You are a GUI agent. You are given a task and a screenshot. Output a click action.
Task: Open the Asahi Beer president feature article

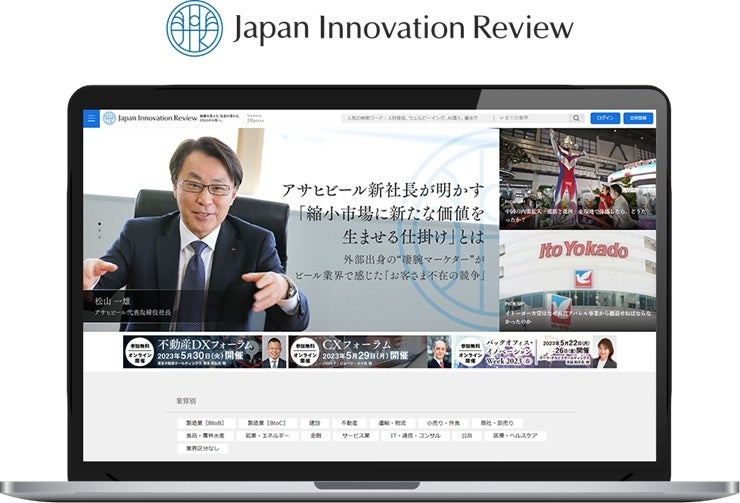291,230
